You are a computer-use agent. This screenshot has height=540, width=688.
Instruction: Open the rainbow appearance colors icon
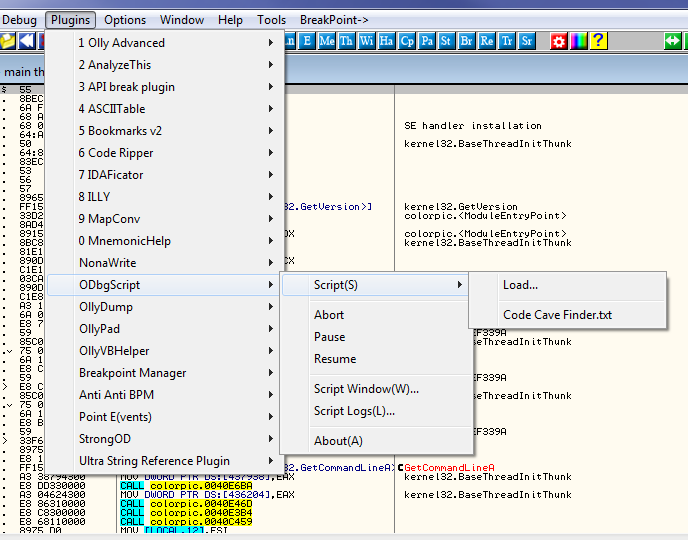[579, 41]
